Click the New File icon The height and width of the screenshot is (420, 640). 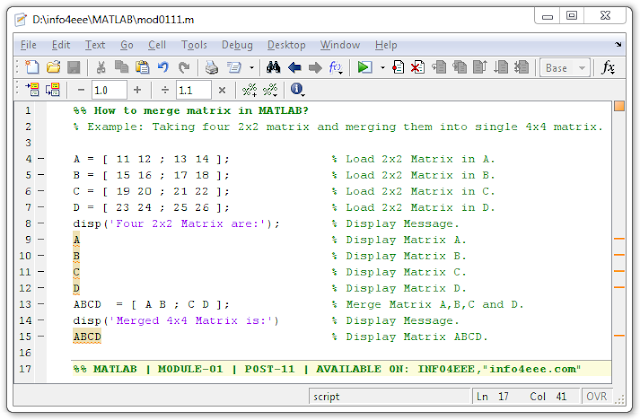(x=32, y=67)
